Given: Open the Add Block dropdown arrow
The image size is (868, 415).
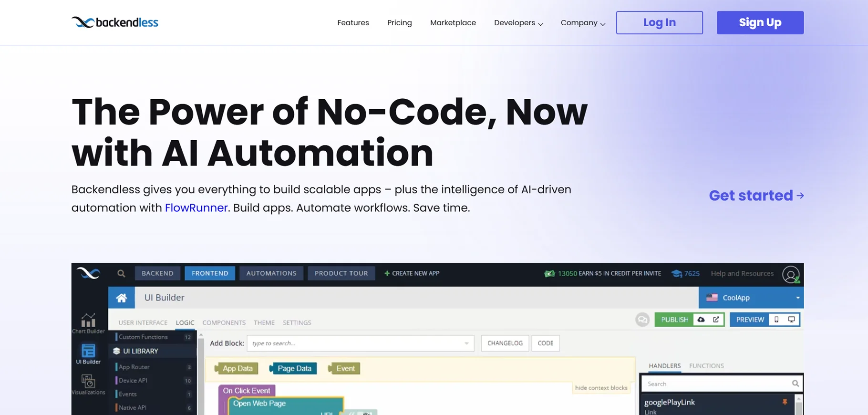Looking at the screenshot, I should 466,343.
